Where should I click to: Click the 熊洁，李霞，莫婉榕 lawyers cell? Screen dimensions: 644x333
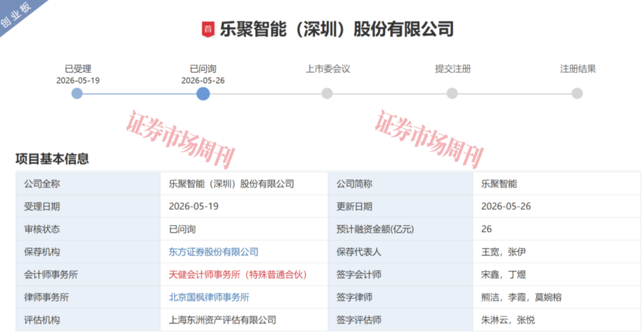click(x=556, y=297)
